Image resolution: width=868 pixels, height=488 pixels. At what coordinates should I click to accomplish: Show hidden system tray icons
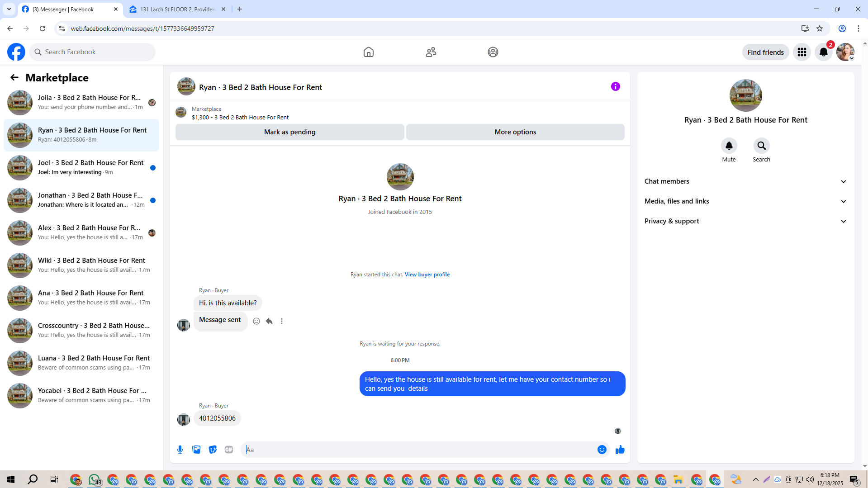756,479
